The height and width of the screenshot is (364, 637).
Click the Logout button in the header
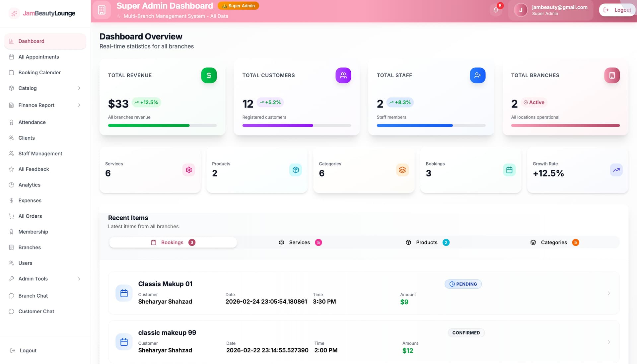click(x=617, y=10)
